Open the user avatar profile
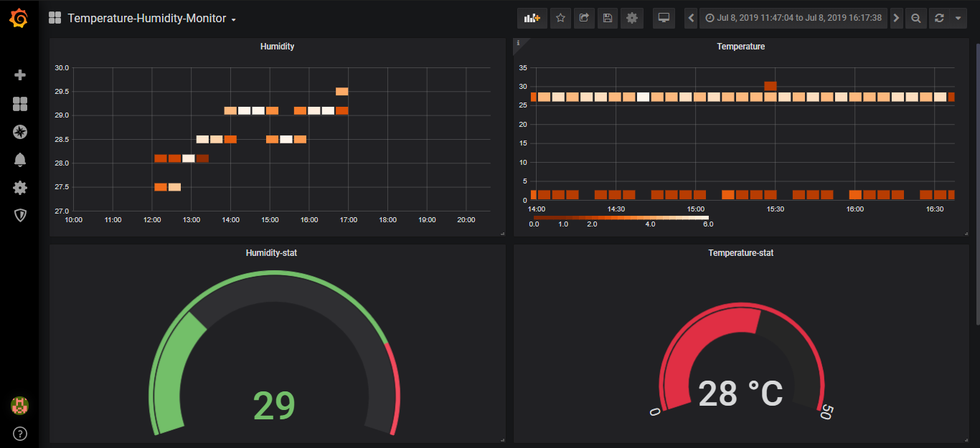 (19, 406)
